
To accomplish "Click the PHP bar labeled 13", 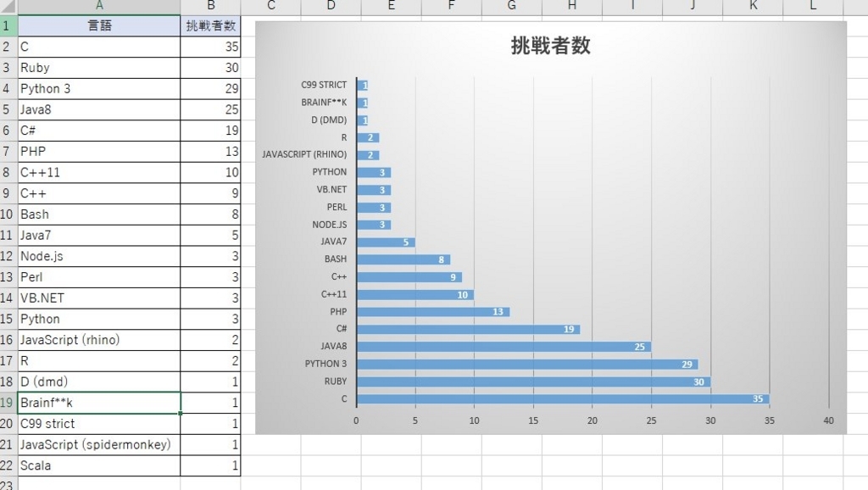I will click(433, 312).
